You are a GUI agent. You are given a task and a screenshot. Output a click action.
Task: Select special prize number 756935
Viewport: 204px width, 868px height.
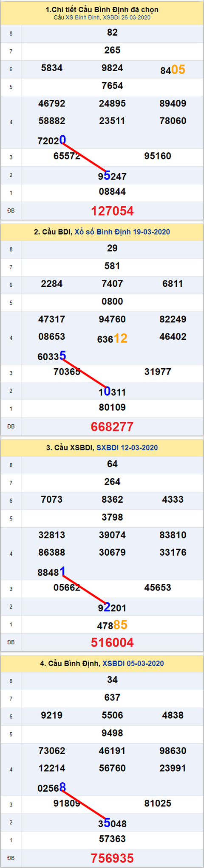pyautogui.click(x=112, y=858)
